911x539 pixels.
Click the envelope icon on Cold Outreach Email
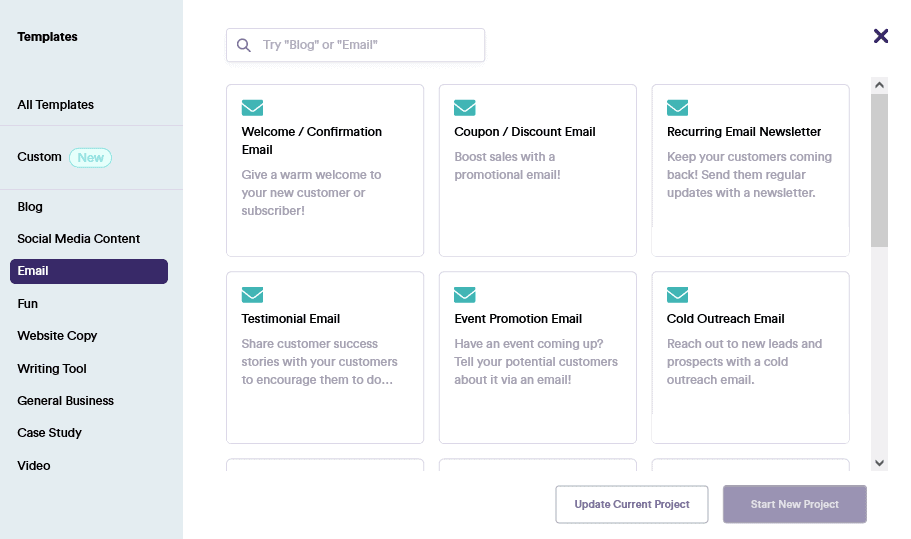click(678, 295)
